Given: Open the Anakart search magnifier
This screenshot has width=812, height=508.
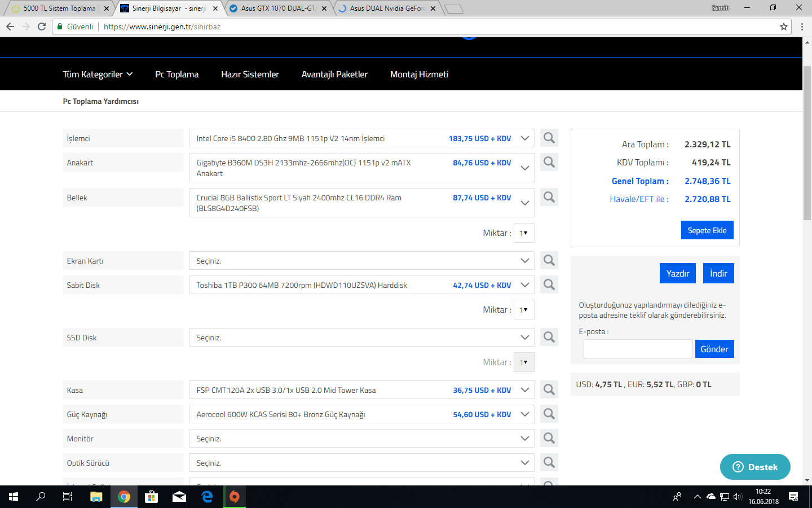Looking at the screenshot, I should point(549,162).
